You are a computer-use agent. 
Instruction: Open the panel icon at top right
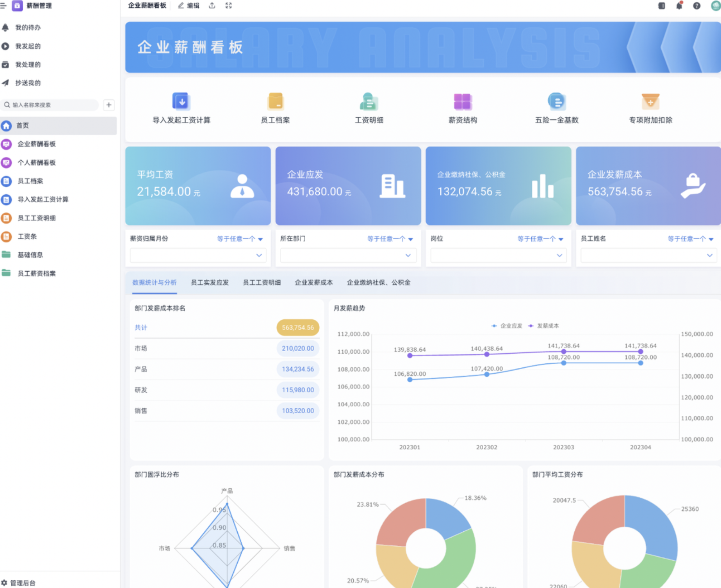pos(662,6)
